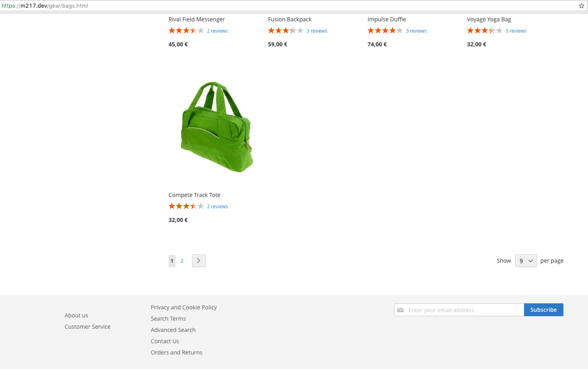Open the Advanced Search page
The width and height of the screenshot is (588, 369).
tap(173, 330)
